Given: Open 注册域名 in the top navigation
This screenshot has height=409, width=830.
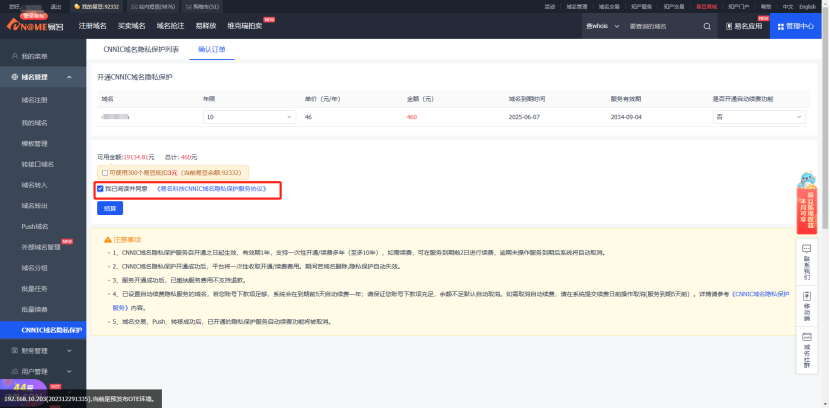Looking at the screenshot, I should (92, 25).
